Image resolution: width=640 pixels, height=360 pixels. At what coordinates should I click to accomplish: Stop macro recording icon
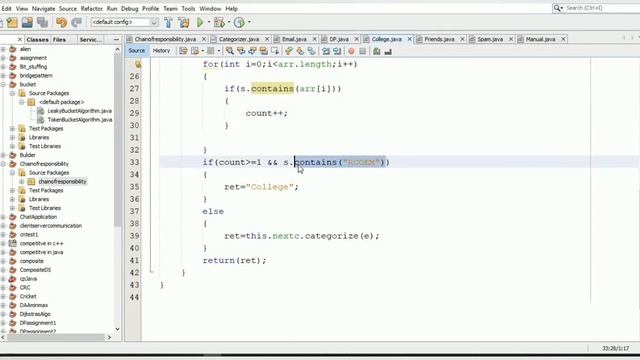(362, 51)
